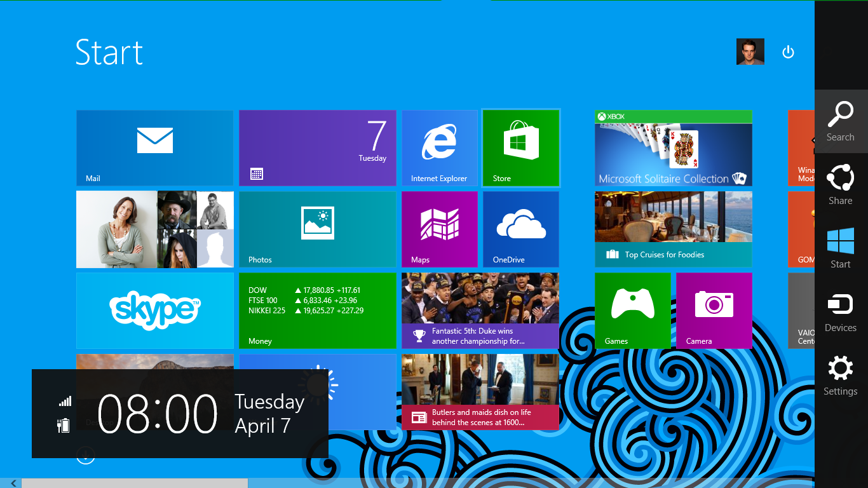
Task: Open the user account picture menu
Action: point(750,51)
